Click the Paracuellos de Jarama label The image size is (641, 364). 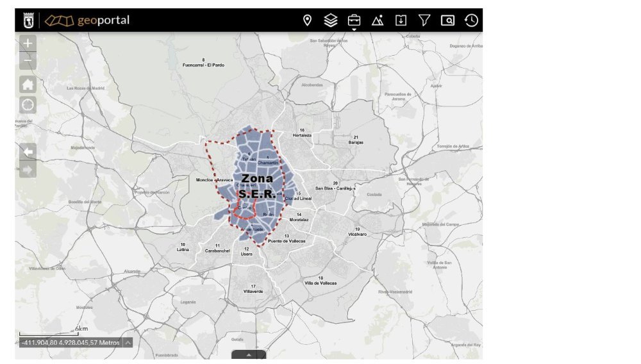click(398, 96)
